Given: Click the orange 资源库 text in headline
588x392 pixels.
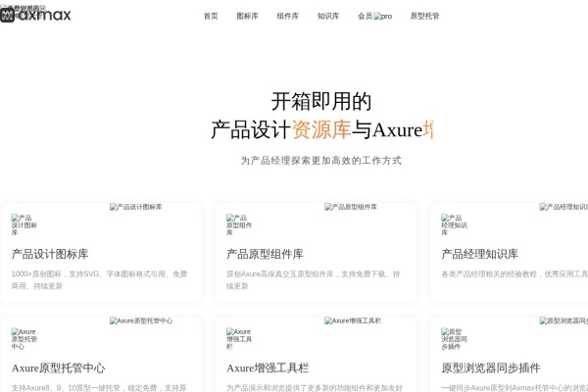Looking at the screenshot, I should pos(321,129).
